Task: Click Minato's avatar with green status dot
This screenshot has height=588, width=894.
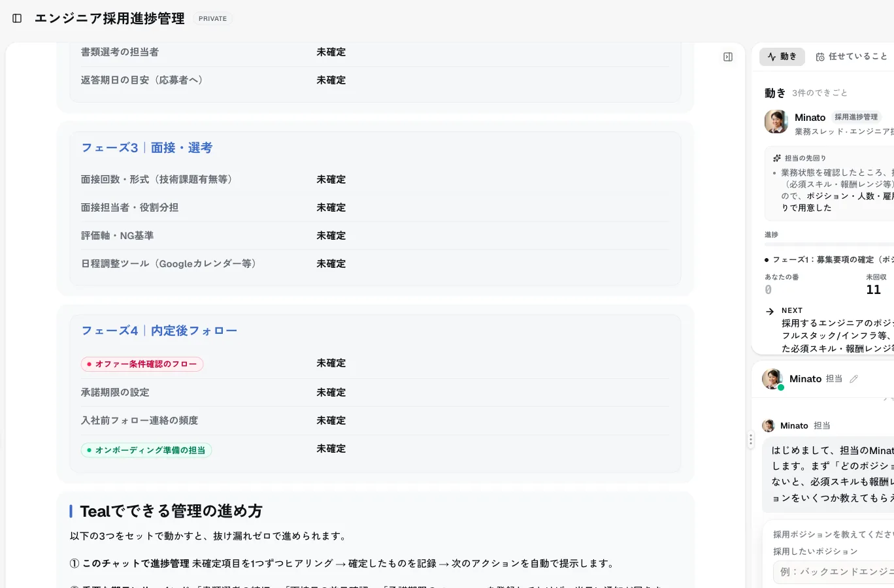Action: (772, 379)
